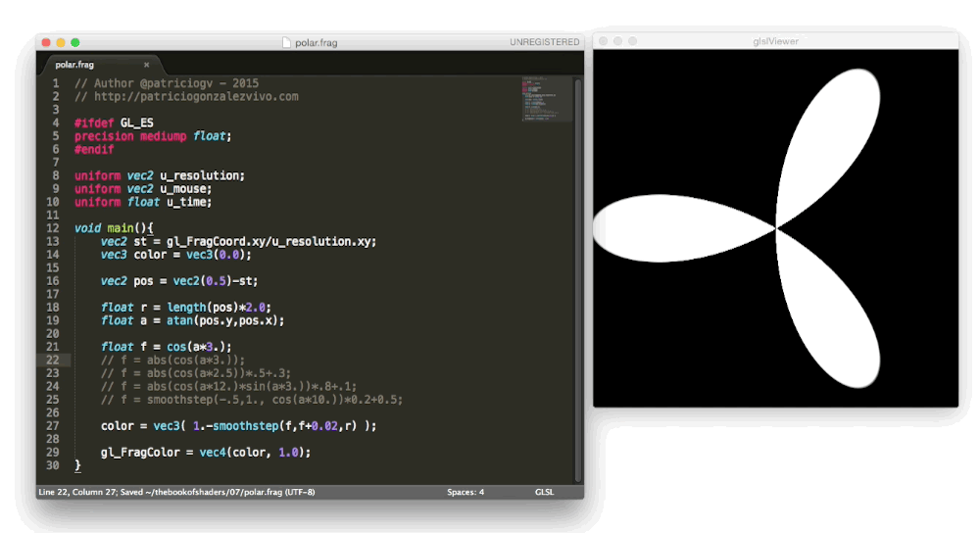Screen dimensions: 980x533
Task: Click the glslViewer window title
Action: [774, 41]
